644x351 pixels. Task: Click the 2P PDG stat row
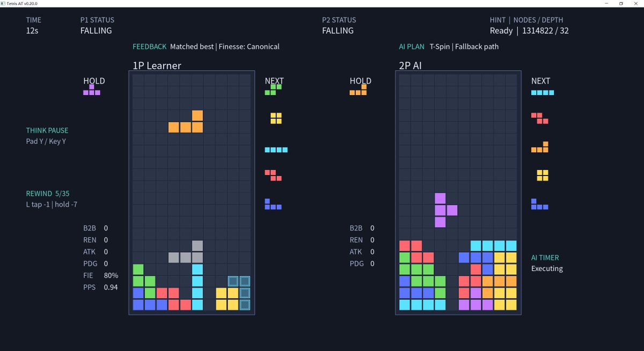362,264
